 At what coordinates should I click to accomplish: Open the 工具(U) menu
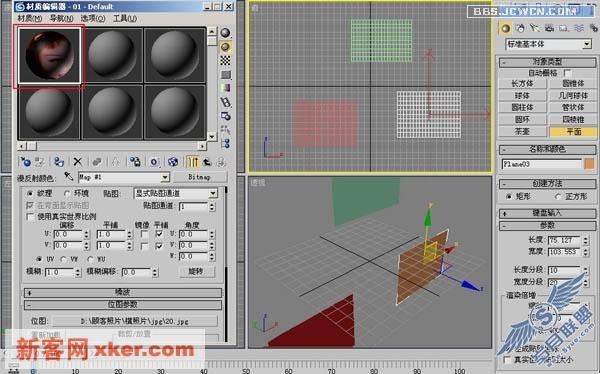pos(125,18)
